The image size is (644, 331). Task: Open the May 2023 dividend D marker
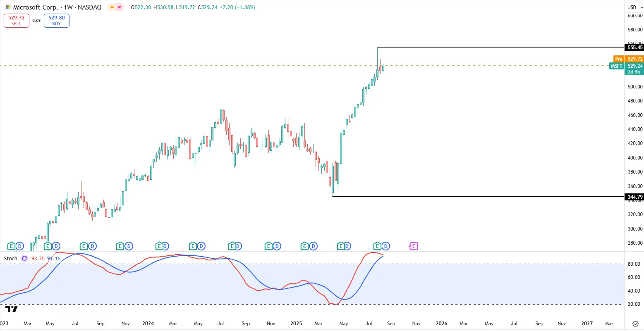[56, 246]
